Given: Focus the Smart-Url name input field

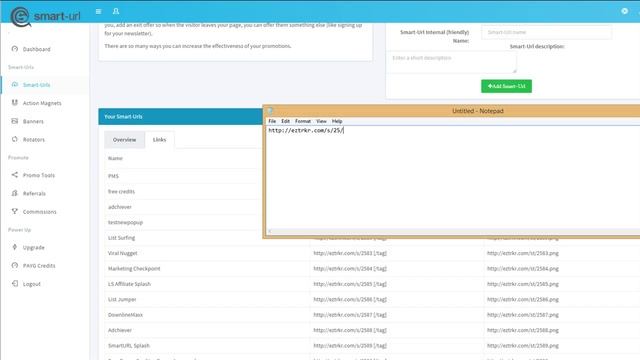Looking at the screenshot, I should pyautogui.click(x=547, y=32).
